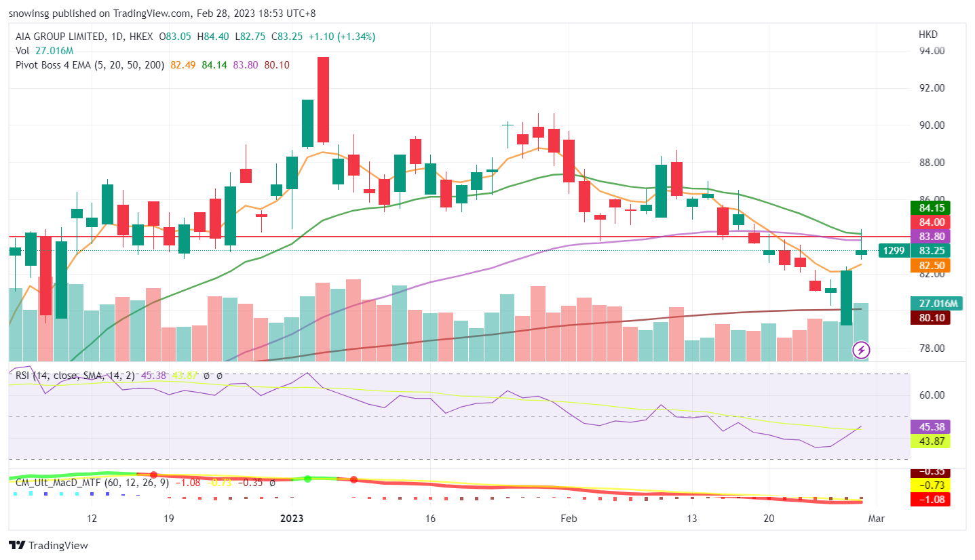Click the purple 83.80 price axis tag
The width and height of the screenshot is (975, 560).
point(932,237)
